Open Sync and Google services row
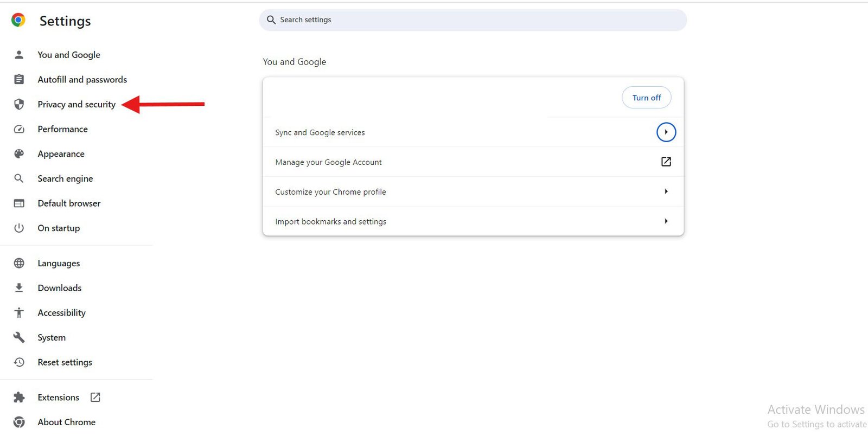The image size is (868, 448). 473,132
